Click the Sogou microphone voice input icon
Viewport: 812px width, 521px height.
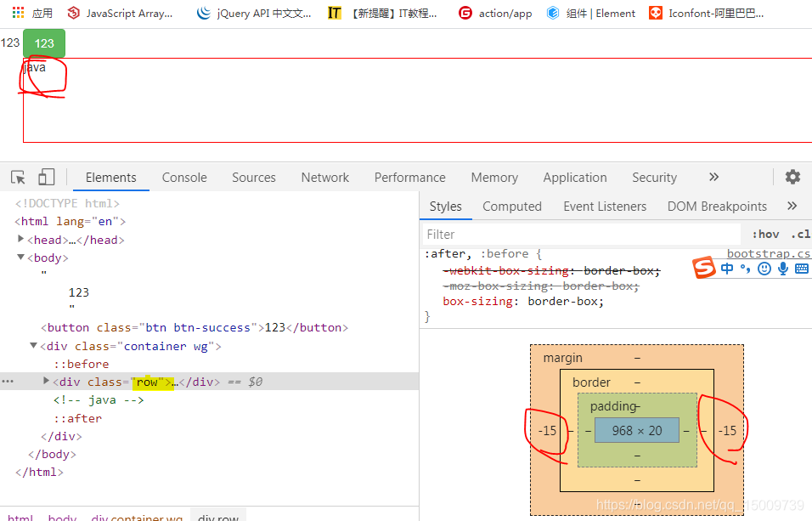pos(782,268)
